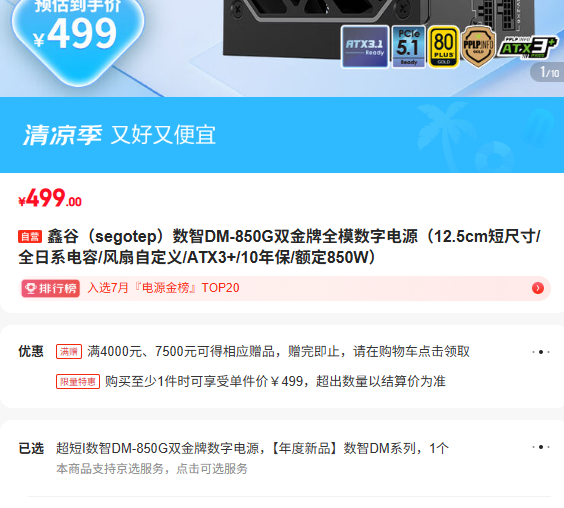Click the 80 Plus Gold certification badge

444,47
